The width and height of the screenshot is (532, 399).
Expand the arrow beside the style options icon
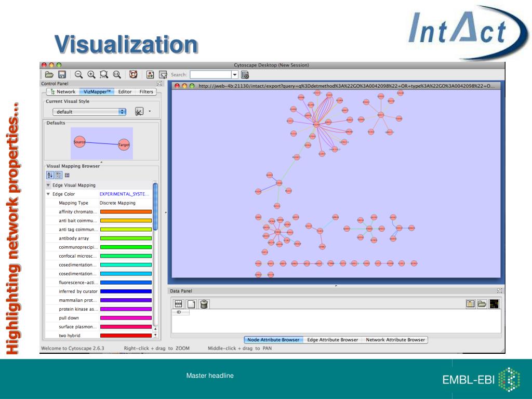[x=150, y=111]
